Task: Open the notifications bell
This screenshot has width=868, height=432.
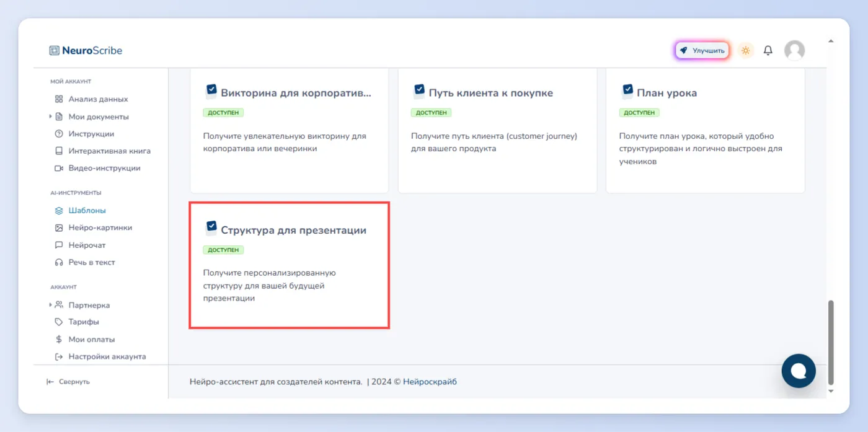Action: point(768,51)
